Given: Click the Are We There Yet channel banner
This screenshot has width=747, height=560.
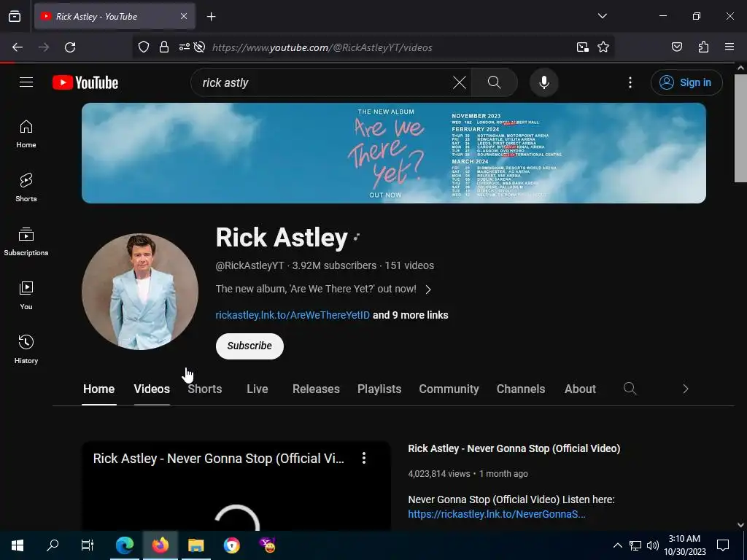Looking at the screenshot, I should click(x=393, y=153).
